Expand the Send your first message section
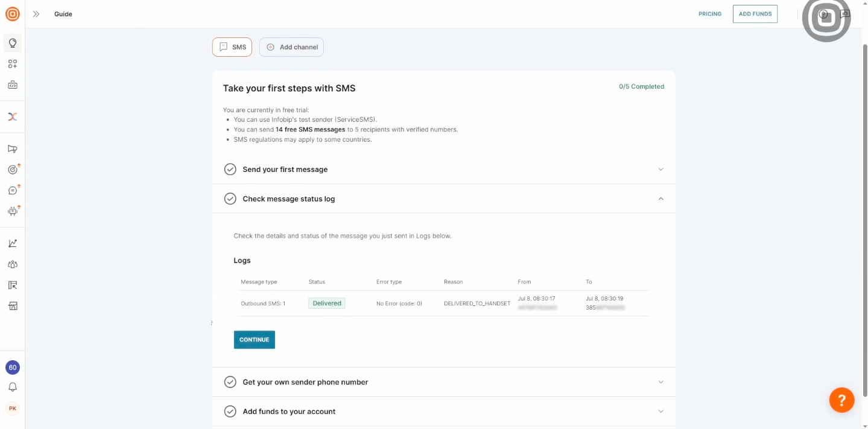Viewport: 868px width, 429px height. (x=661, y=170)
